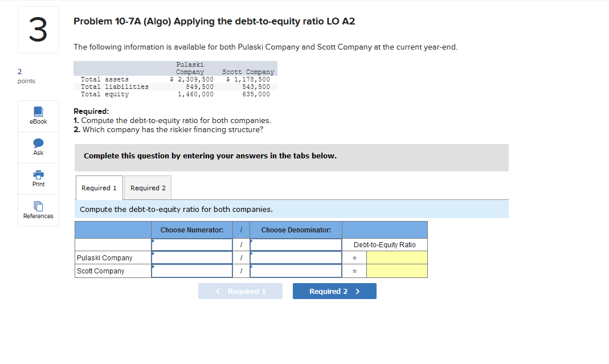Click Scott Company's yellow ratio answer cell
This screenshot has height=364, width=609.
[397, 271]
